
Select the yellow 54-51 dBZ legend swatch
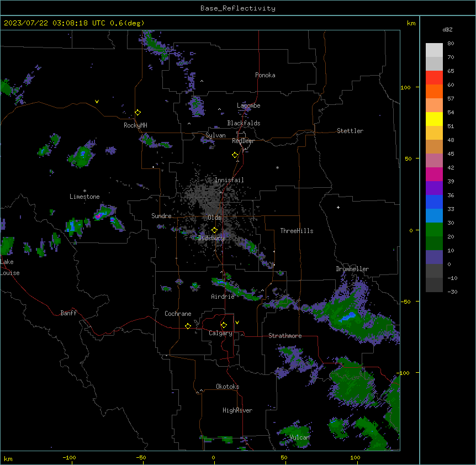pyautogui.click(x=434, y=119)
